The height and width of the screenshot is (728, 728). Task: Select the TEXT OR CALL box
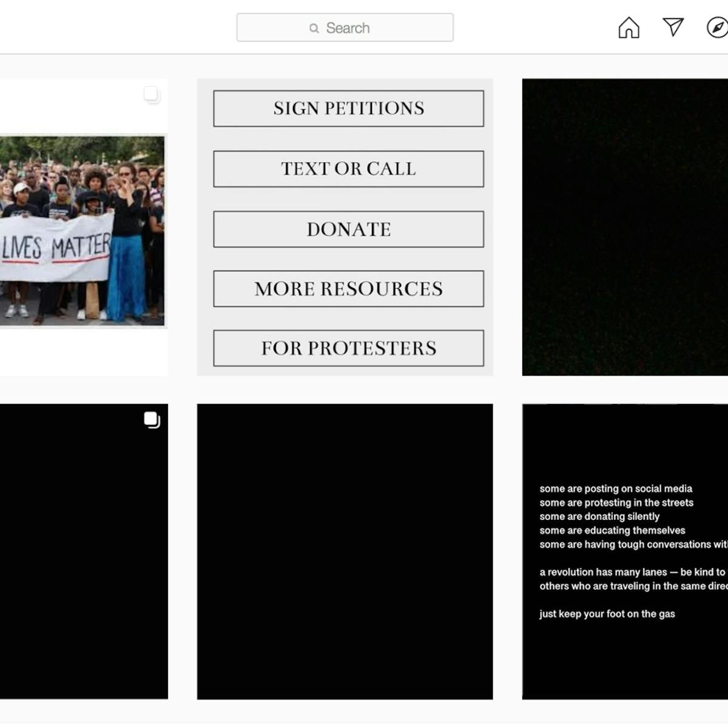pyautogui.click(x=348, y=169)
